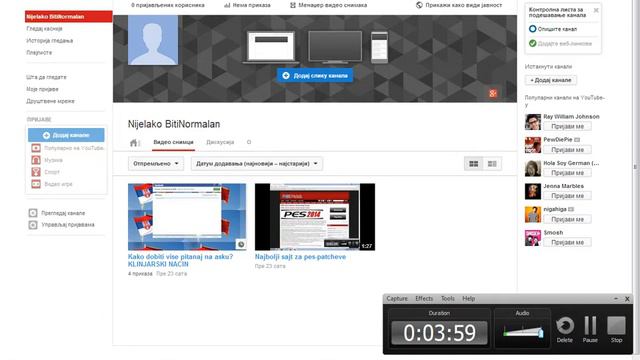The width and height of the screenshot is (640, 360).
Task: Click the + Додај канале featured channels button
Action: [x=551, y=80]
